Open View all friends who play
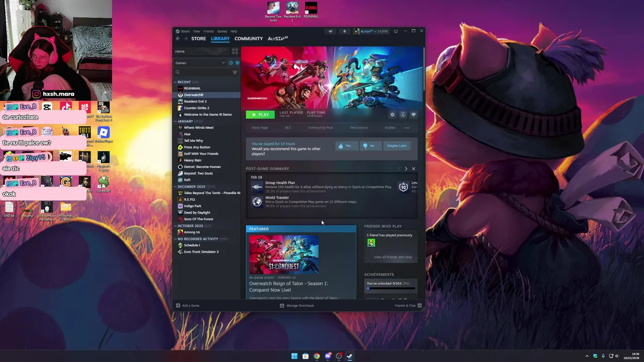Viewport: 644px width, 362px height. [393, 257]
